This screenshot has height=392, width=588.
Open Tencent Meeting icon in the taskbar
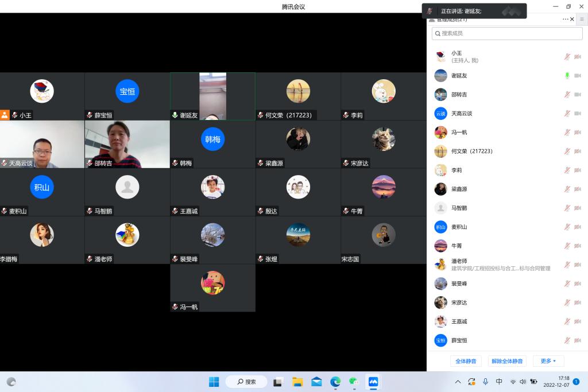pyautogui.click(x=373, y=382)
